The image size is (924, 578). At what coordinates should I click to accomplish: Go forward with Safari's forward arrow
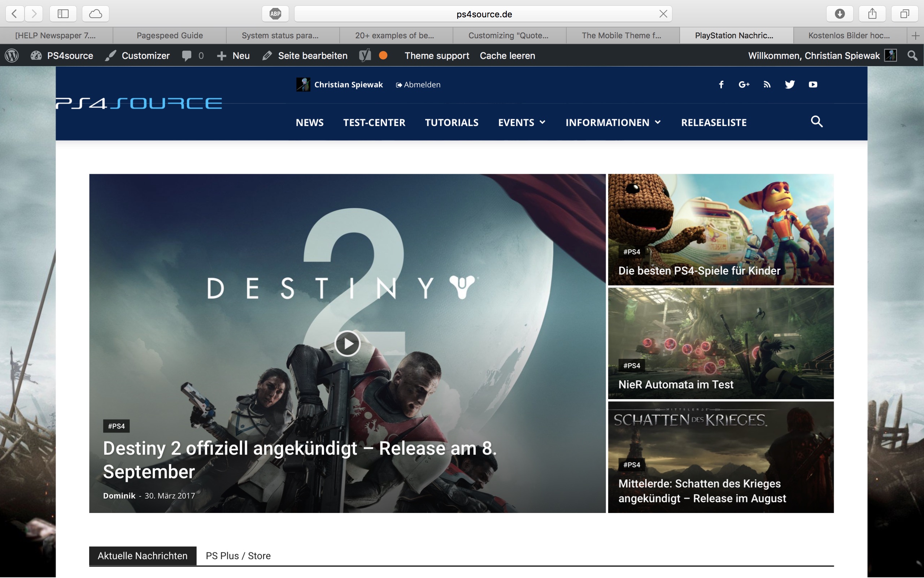[34, 14]
